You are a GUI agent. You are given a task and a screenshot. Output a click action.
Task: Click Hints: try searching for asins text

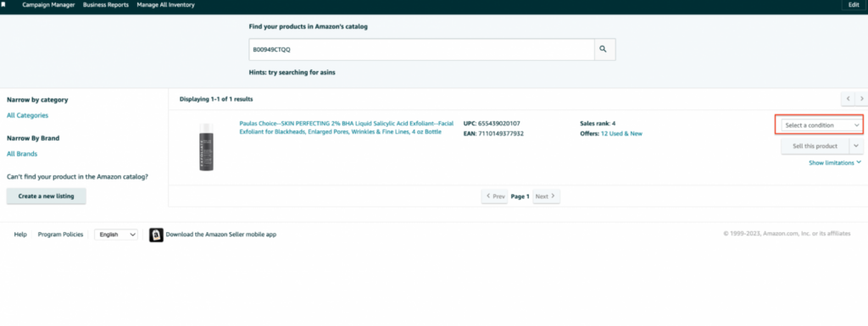[x=292, y=72]
